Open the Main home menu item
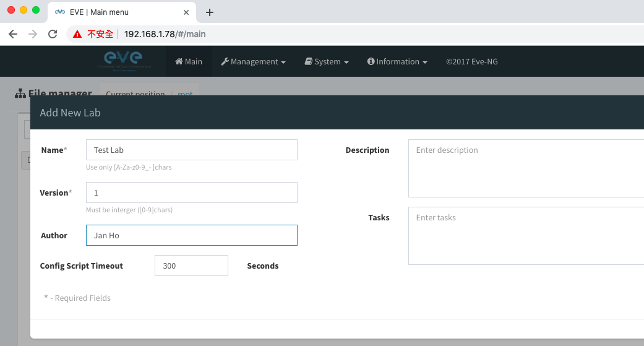Viewport: 644px width, 346px height. click(x=189, y=61)
